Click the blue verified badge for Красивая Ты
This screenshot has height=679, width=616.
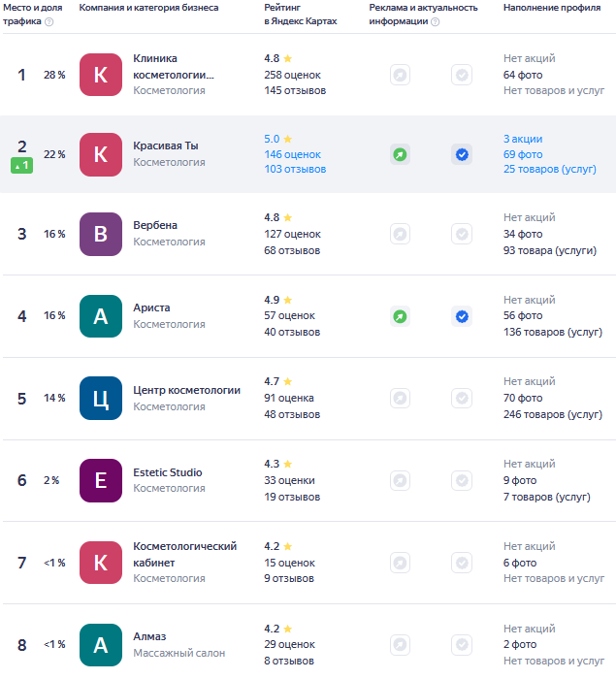click(462, 154)
